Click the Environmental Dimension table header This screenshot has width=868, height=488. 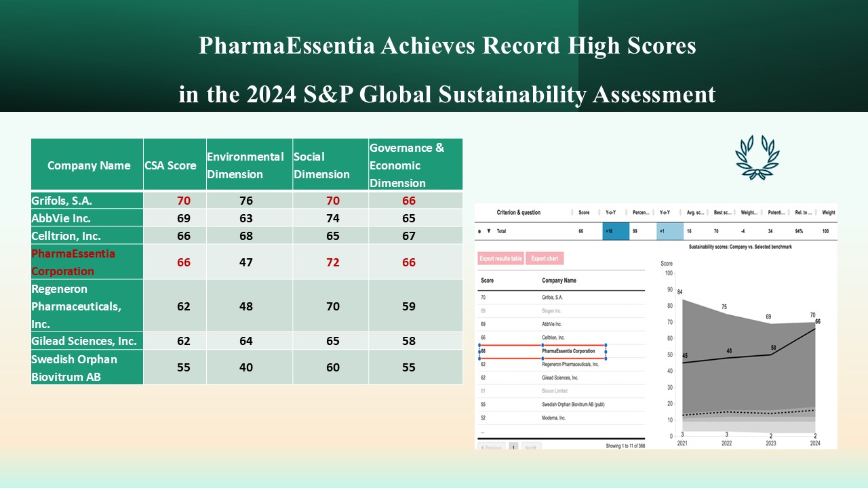(250, 165)
